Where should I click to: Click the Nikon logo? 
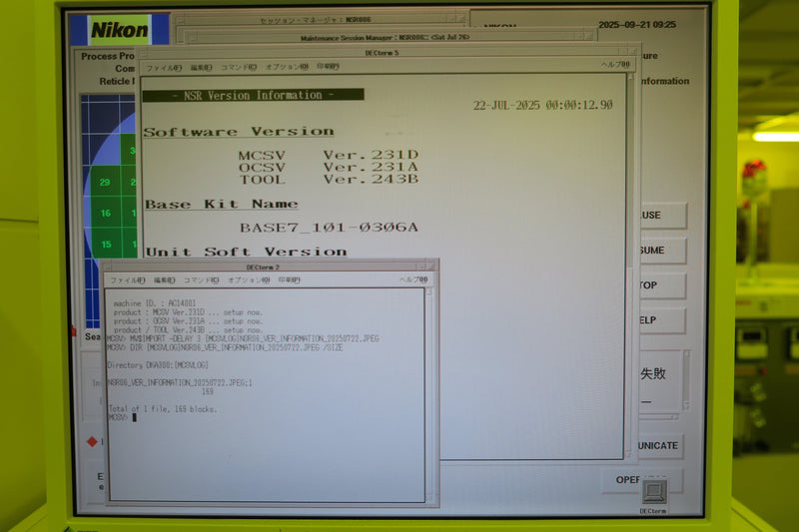(120, 30)
